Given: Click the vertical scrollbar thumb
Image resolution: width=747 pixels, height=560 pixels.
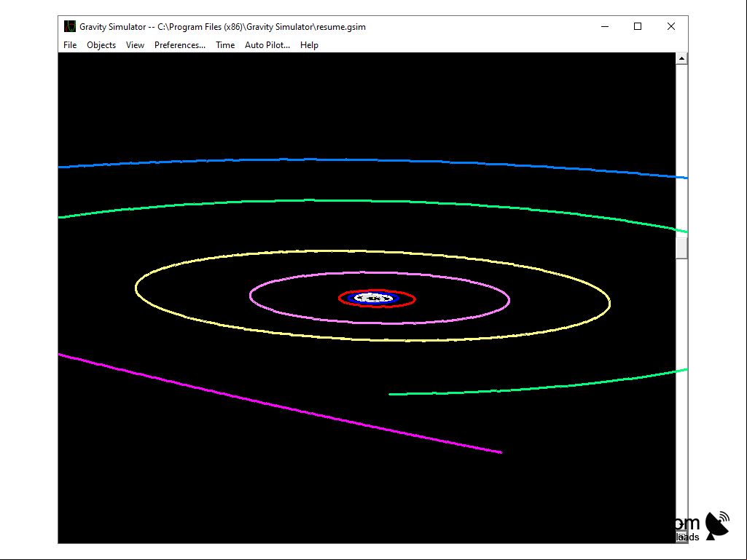Looking at the screenshot, I should click(681, 248).
